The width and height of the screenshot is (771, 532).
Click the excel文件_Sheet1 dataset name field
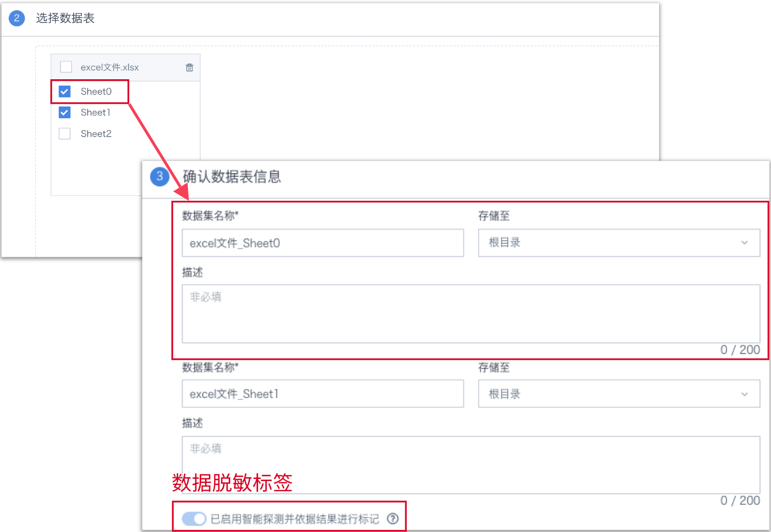[x=322, y=394]
